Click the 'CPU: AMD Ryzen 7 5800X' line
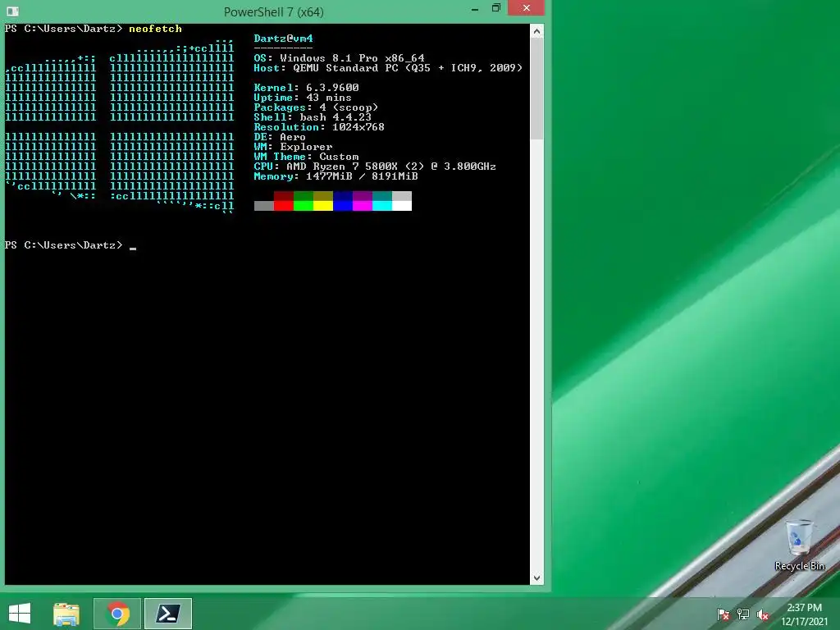840x630 pixels. coord(375,167)
